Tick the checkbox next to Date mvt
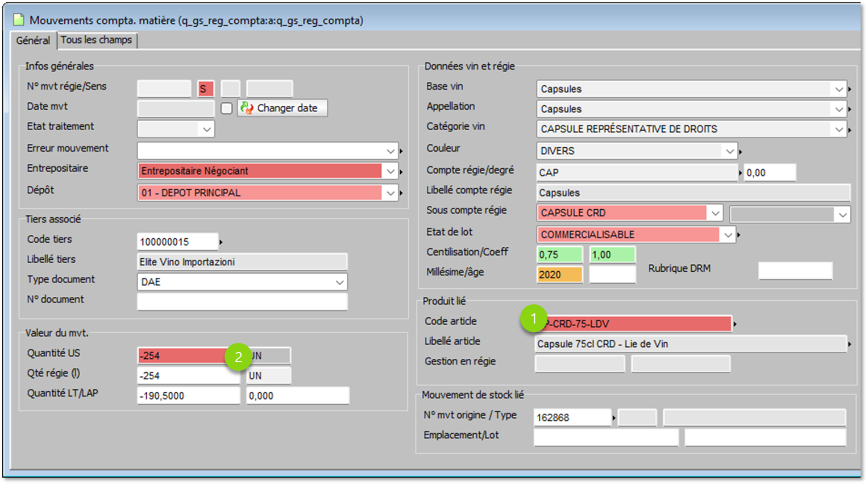The width and height of the screenshot is (868, 485). [226, 108]
